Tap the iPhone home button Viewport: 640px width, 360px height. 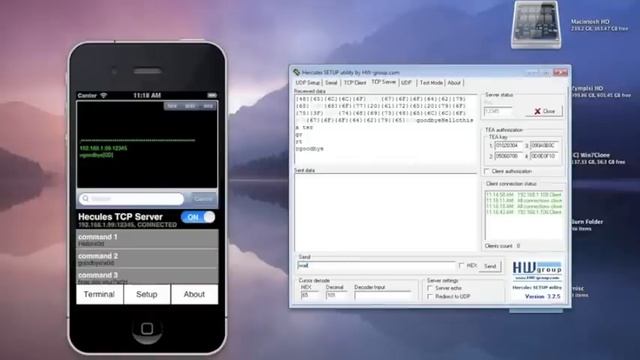pyautogui.click(x=147, y=329)
